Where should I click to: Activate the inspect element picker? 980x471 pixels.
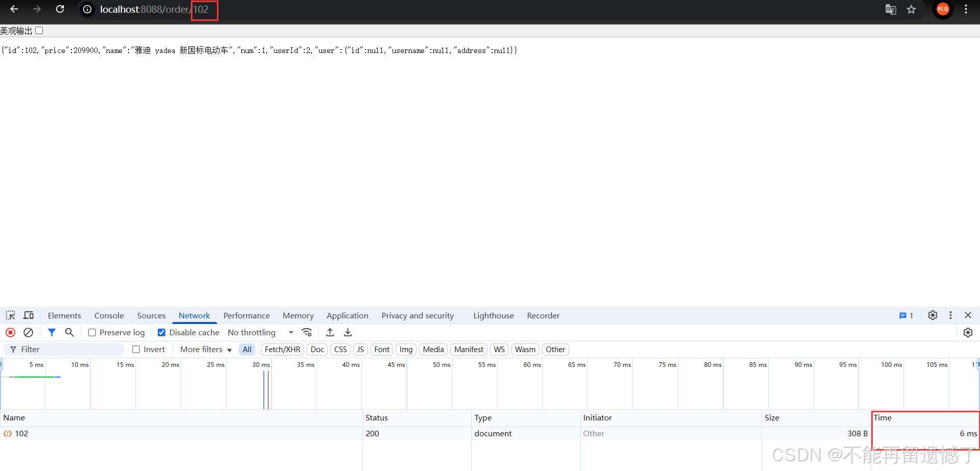point(11,315)
